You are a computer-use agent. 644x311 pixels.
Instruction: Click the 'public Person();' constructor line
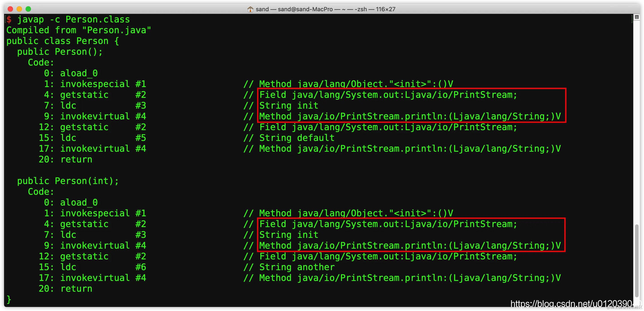pos(60,52)
